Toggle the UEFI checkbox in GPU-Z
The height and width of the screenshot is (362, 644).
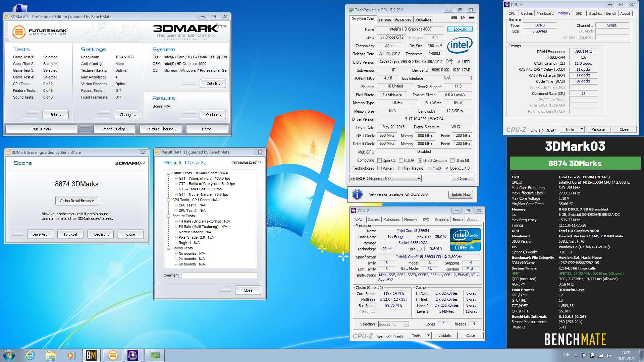coord(459,62)
